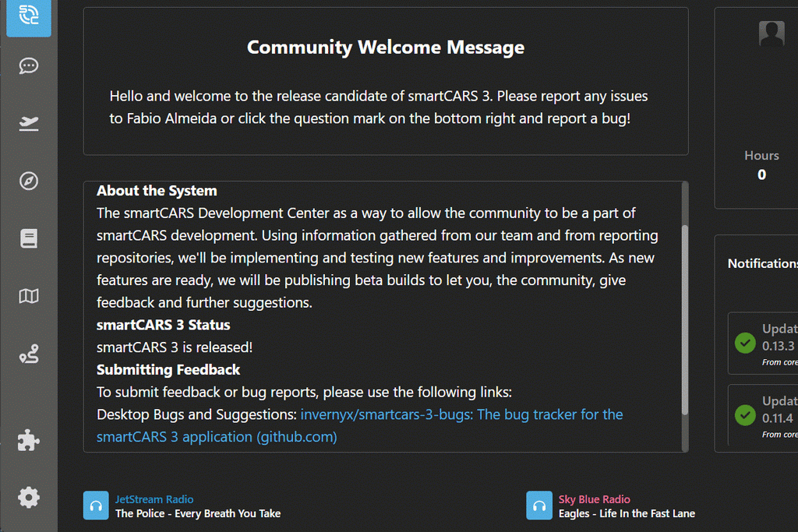Click the smartCARS home logo icon
Viewport: 798px width, 532px height.
[29, 14]
